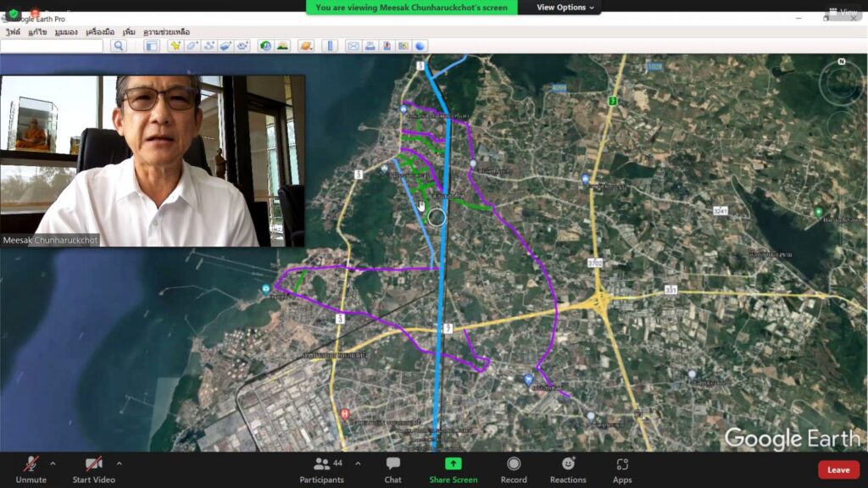Click the Email toolbar envelope icon
Image resolution: width=868 pixels, height=488 pixels.
tap(353, 46)
